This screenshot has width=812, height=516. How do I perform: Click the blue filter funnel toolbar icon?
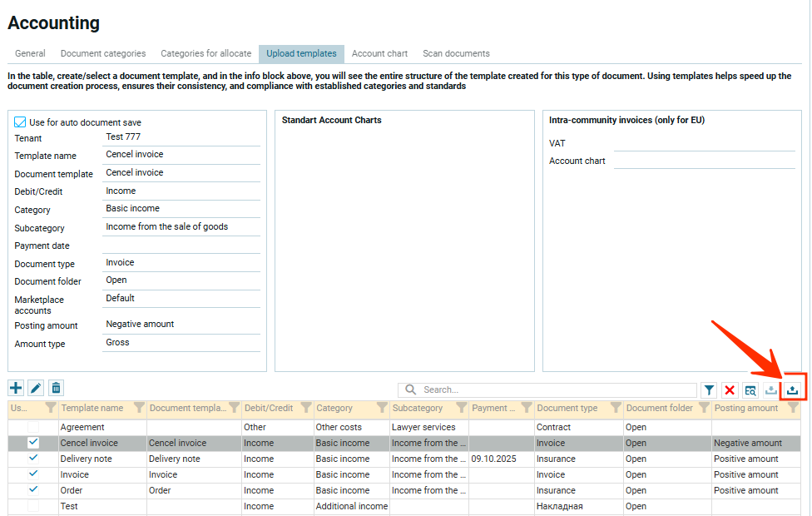[708, 389]
